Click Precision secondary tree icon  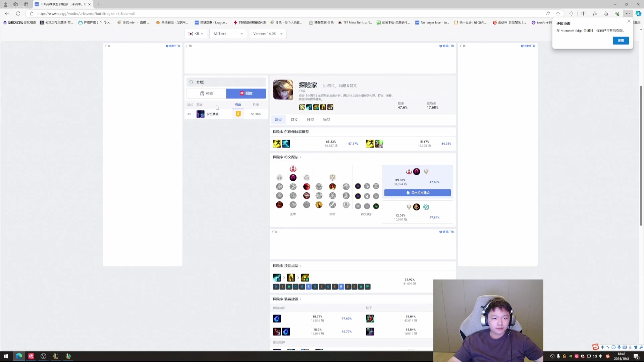pyautogui.click(x=332, y=177)
